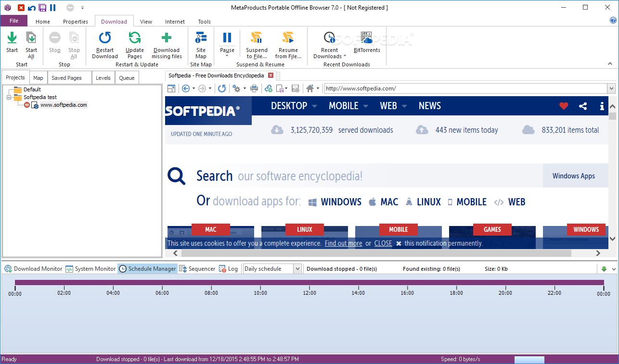Click the Softpedia heart icon
The height and width of the screenshot is (364, 619).
(564, 106)
